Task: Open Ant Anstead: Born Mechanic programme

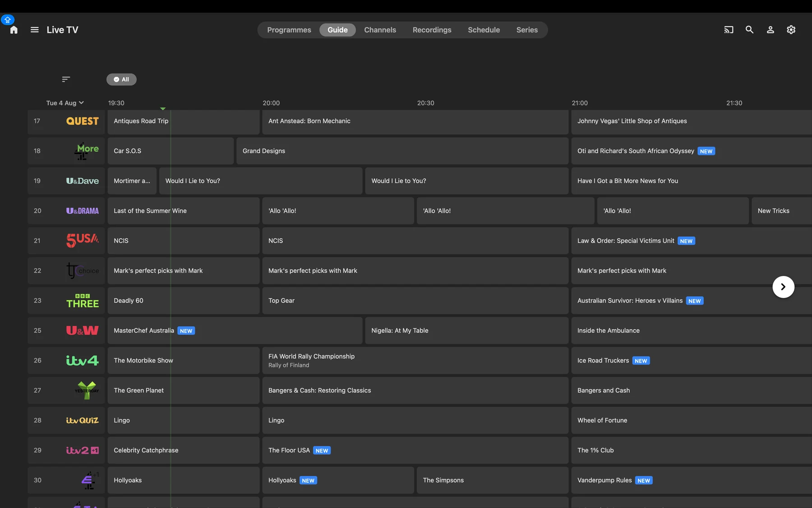Action: point(415,121)
